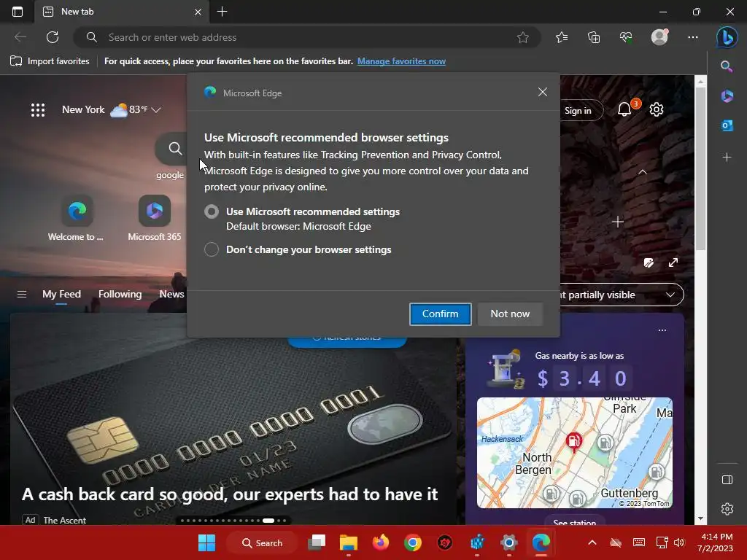Select the 'New tab' browser tab
The height and width of the screenshot is (560, 747).
click(122, 12)
